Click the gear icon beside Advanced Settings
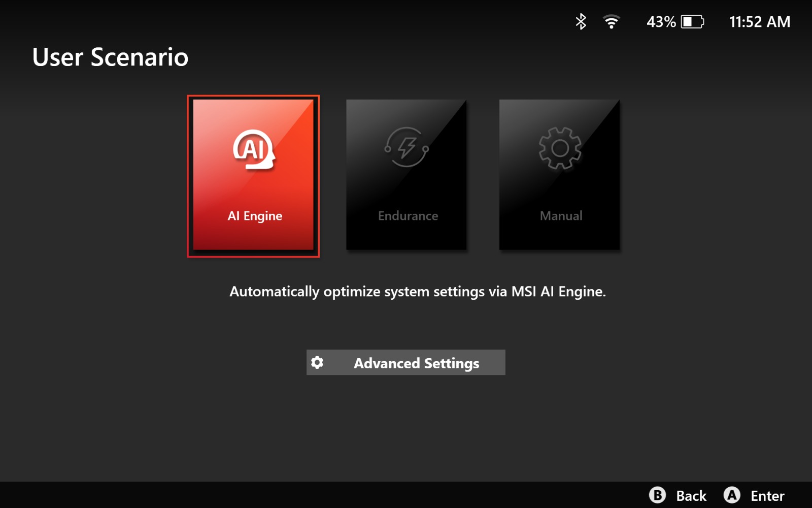 point(317,363)
